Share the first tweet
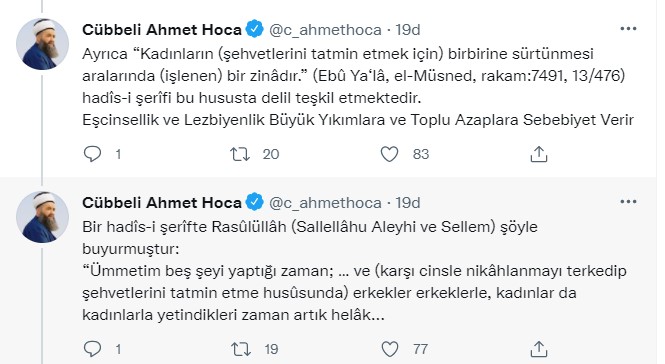 coord(539,154)
